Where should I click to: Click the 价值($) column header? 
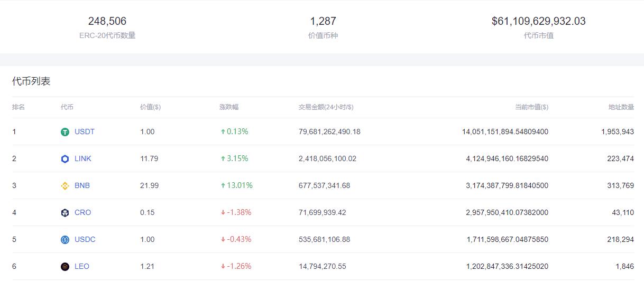coord(150,107)
